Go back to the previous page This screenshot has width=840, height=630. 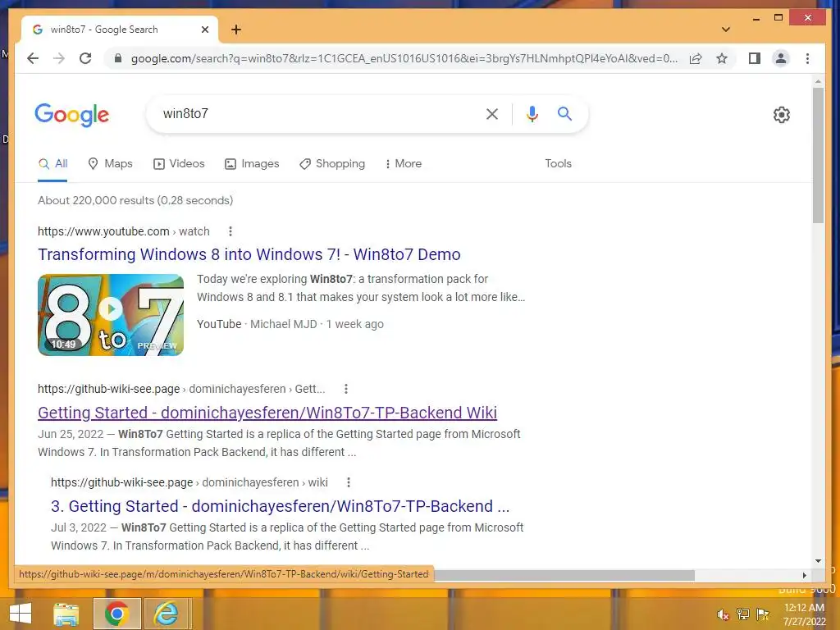click(x=33, y=58)
